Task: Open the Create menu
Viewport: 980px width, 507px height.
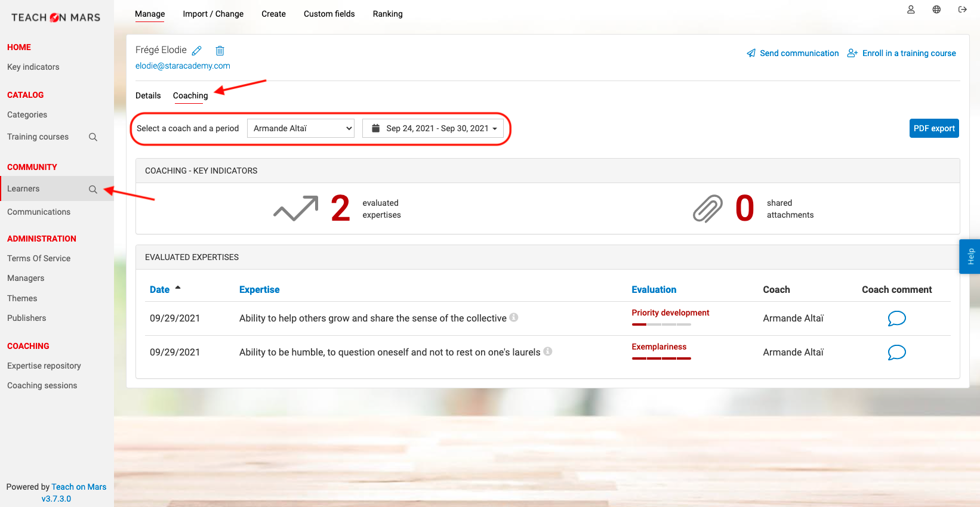Action: (273, 14)
